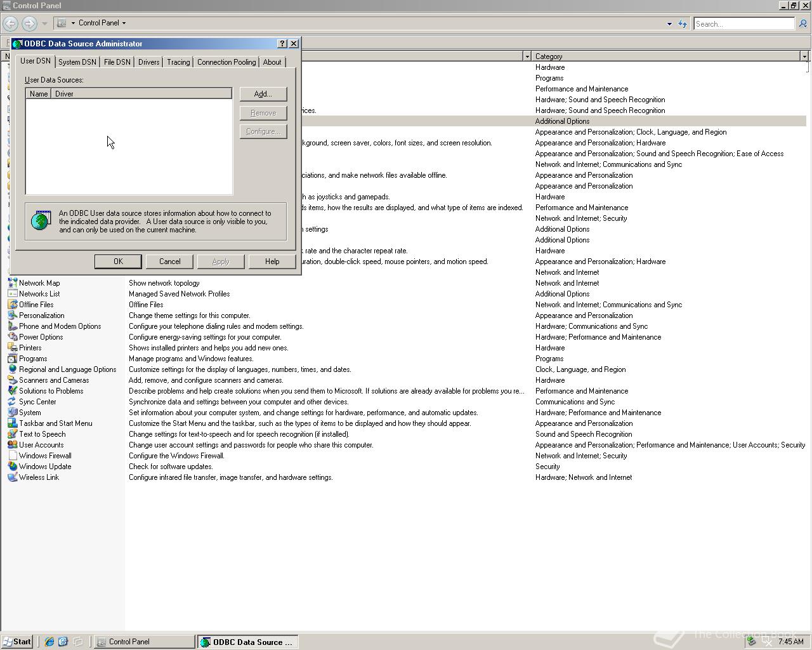
Task: Switch to the Connection Pooling tab
Action: click(x=226, y=62)
